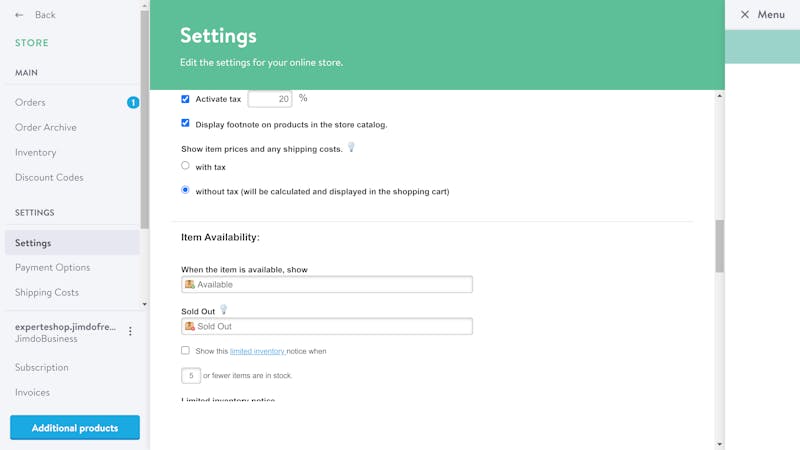Screen dimensions: 800x450
Task: Click the Orders notification badge
Action: point(133,102)
